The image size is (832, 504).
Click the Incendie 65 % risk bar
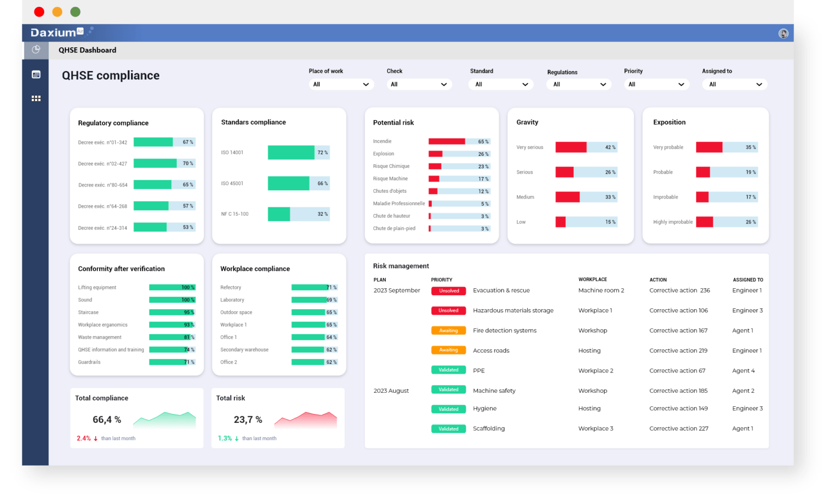pos(459,141)
